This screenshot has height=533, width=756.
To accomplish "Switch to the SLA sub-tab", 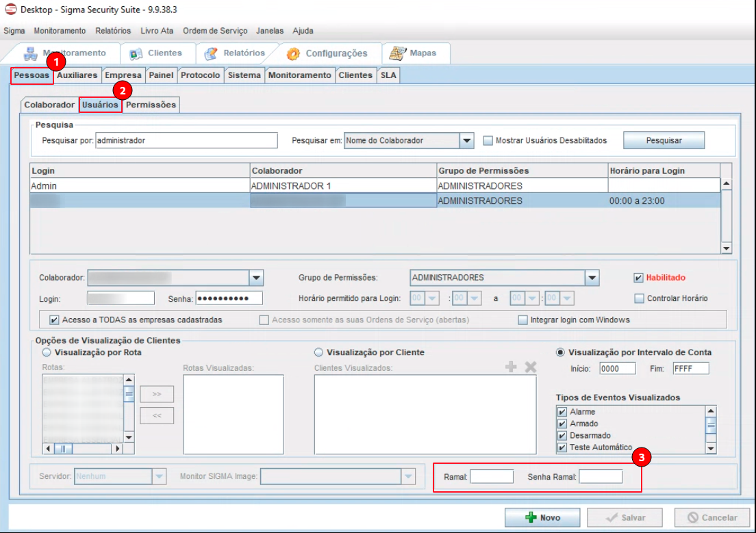I will [x=388, y=75].
